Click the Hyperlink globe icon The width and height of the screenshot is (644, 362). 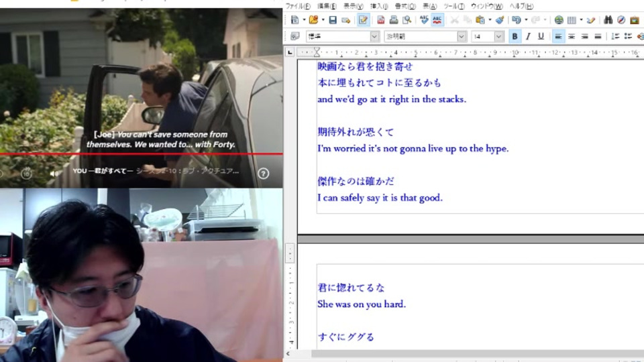[x=559, y=19]
